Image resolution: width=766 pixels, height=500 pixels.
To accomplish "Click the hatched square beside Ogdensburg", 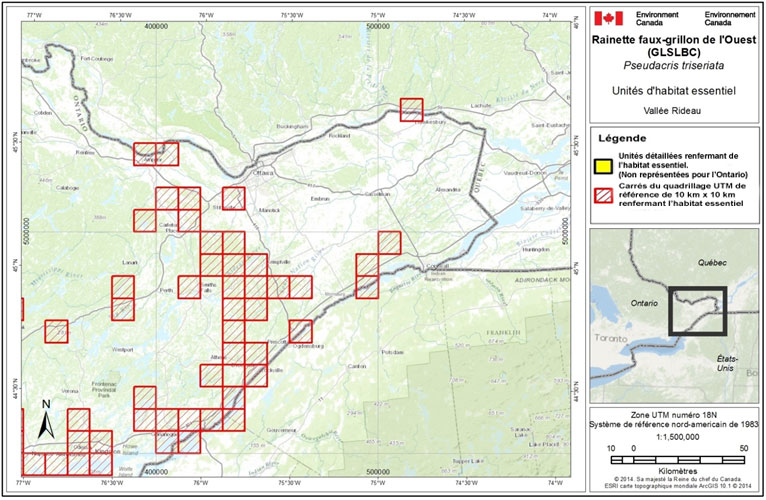I will 300,331.
